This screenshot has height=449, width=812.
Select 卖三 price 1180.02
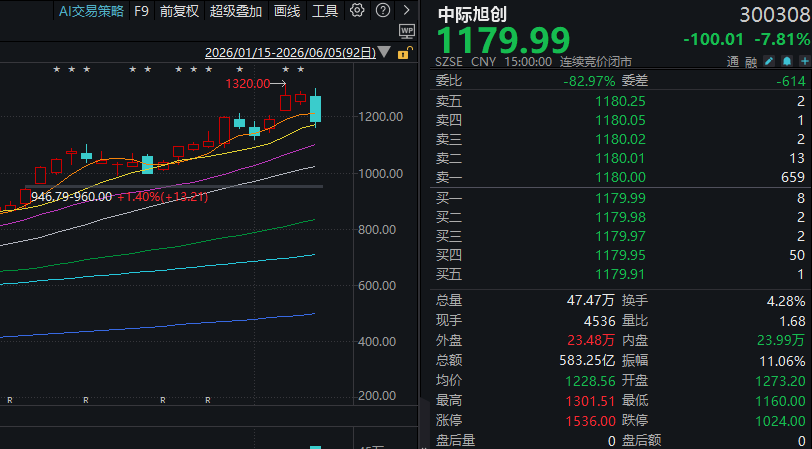tap(620, 139)
